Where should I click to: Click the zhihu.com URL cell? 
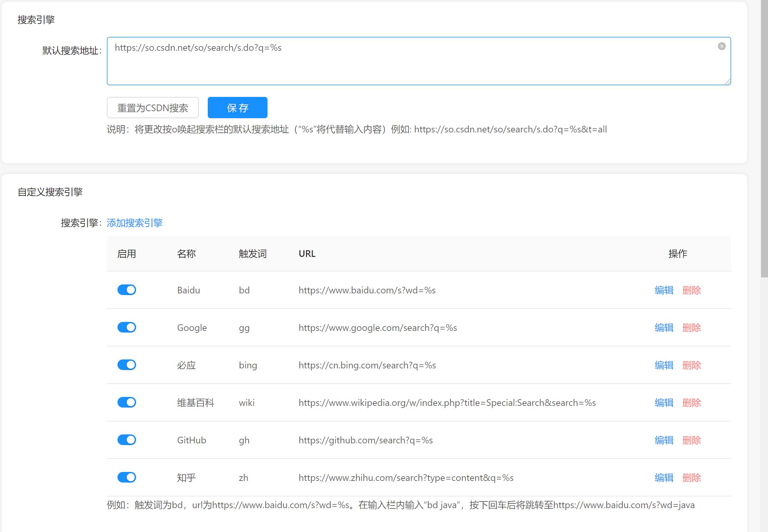406,478
